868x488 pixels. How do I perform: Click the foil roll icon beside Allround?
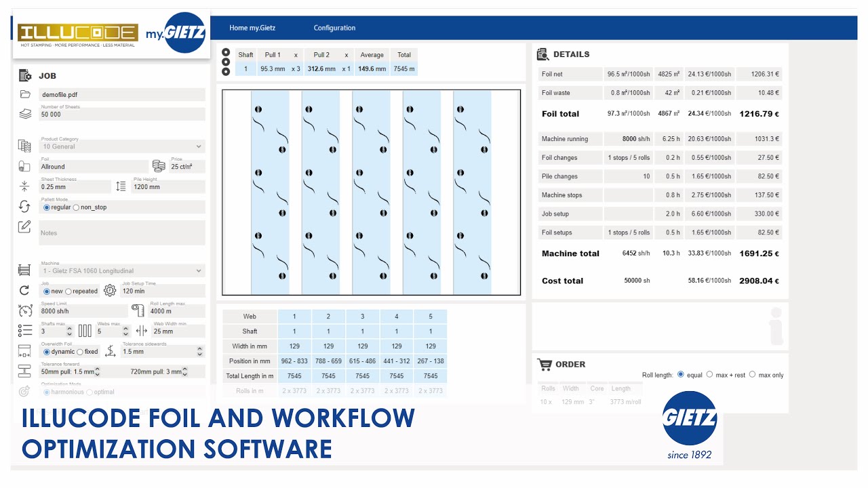pos(25,166)
